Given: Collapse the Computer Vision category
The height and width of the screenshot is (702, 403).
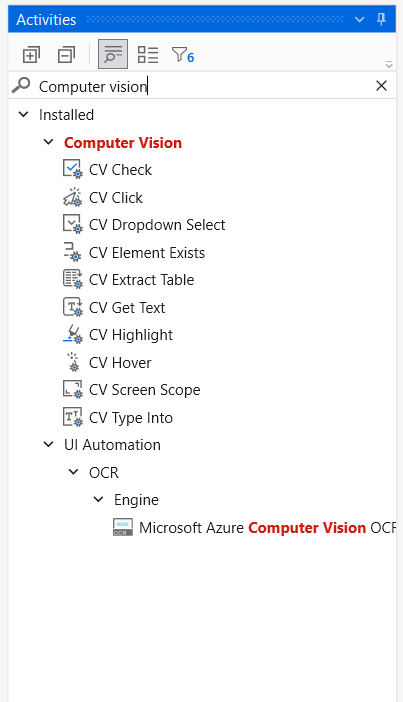Looking at the screenshot, I should click(48, 142).
